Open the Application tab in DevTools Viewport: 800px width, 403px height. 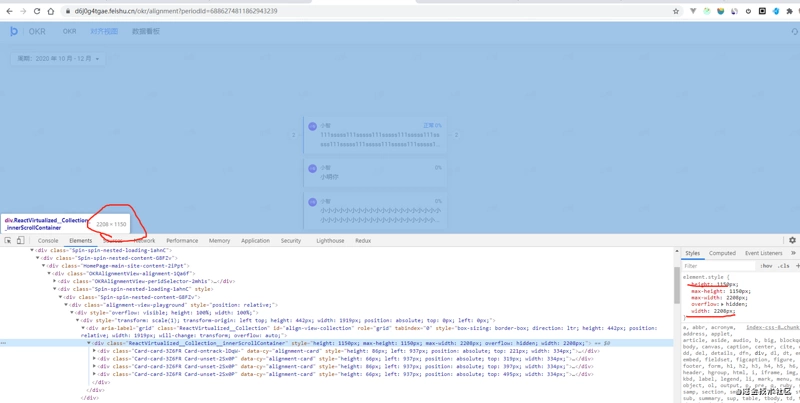tap(255, 240)
